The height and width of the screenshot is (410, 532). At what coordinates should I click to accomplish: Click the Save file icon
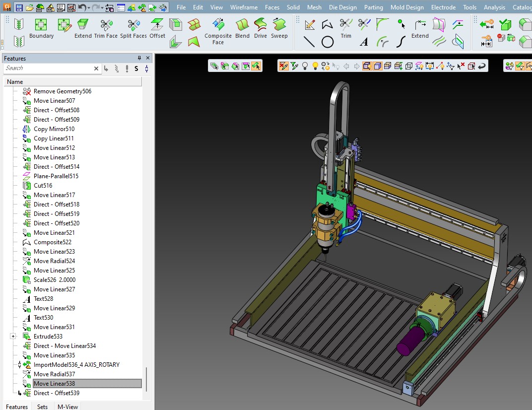[x=19, y=7]
